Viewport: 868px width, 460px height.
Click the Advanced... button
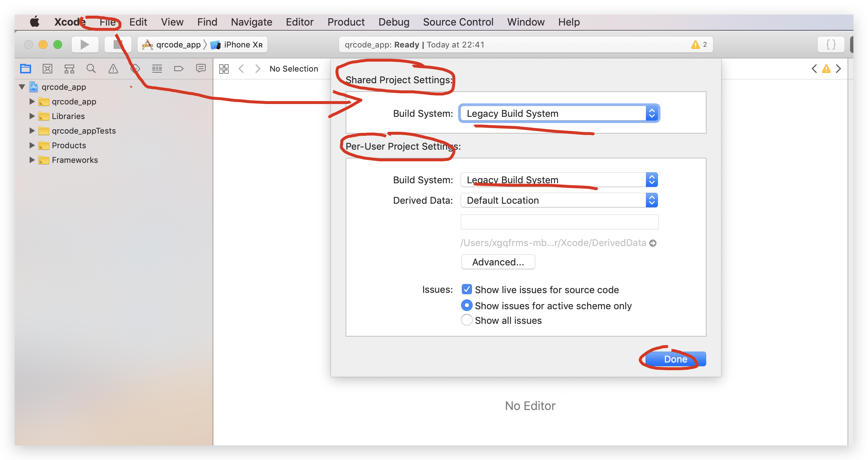pyautogui.click(x=498, y=262)
